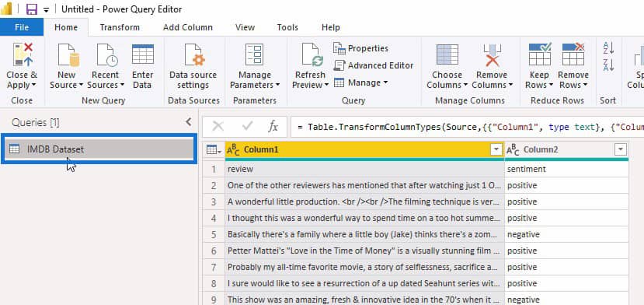The width and height of the screenshot is (644, 305).
Task: Sort ascending with the A-Z icon
Action: pyautogui.click(x=608, y=48)
